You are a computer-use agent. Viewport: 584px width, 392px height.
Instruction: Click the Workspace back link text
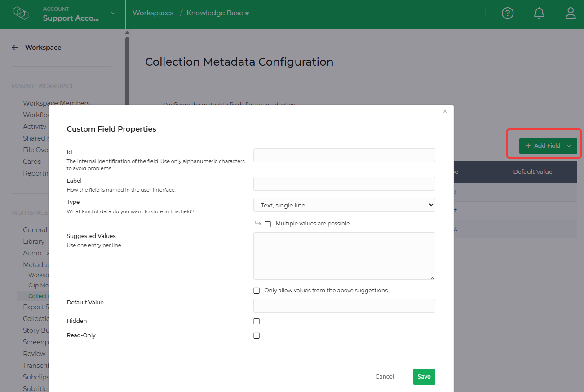click(x=43, y=48)
